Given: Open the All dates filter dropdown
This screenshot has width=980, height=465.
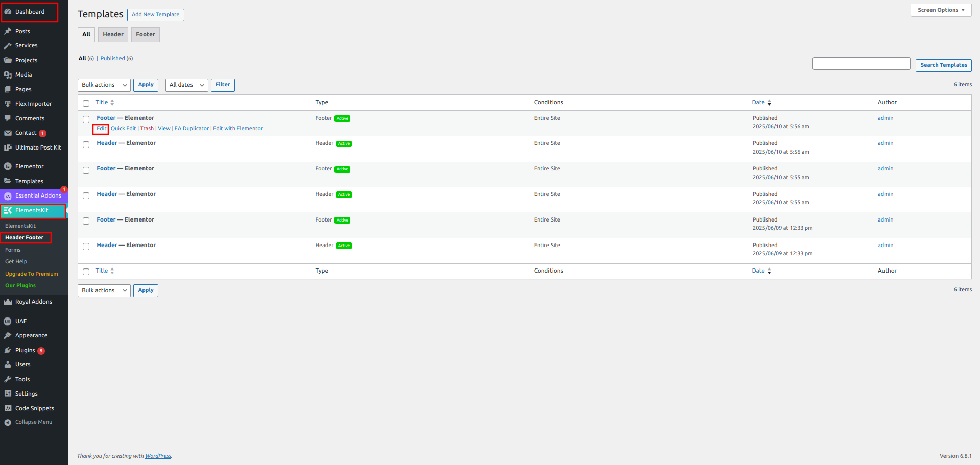Looking at the screenshot, I should point(186,85).
